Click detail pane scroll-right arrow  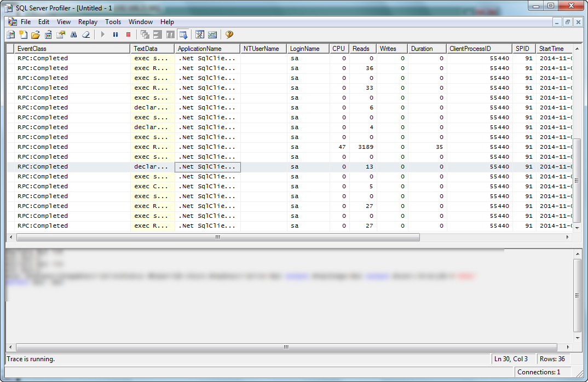coord(568,347)
